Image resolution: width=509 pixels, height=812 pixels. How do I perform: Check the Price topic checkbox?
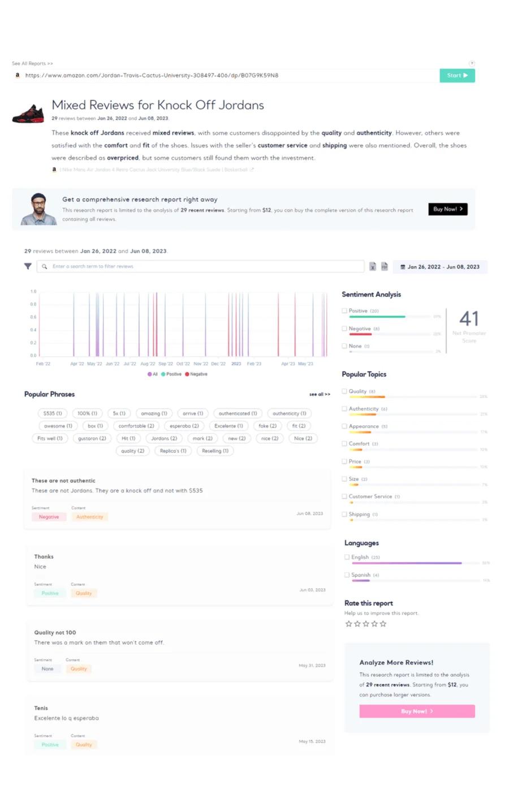coord(344,461)
